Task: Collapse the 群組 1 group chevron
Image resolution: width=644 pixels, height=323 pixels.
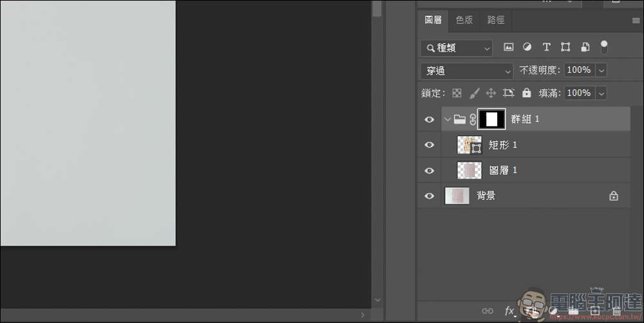Action: [x=448, y=119]
